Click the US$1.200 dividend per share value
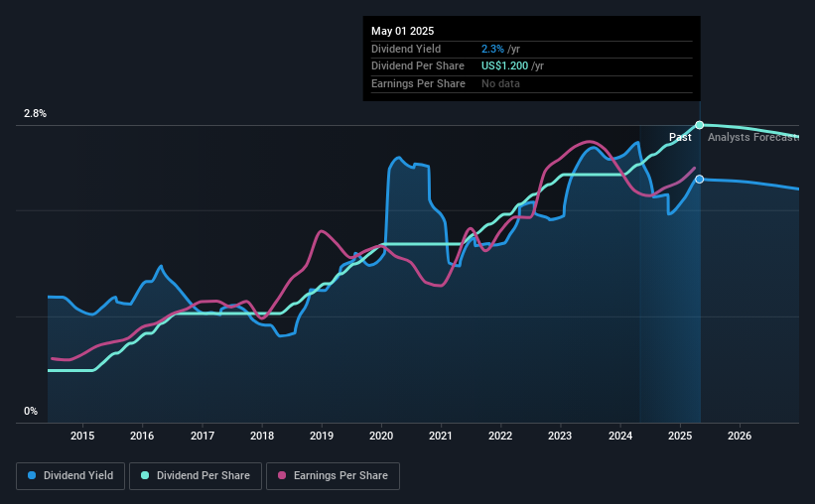This screenshot has width=815, height=504. [x=504, y=66]
